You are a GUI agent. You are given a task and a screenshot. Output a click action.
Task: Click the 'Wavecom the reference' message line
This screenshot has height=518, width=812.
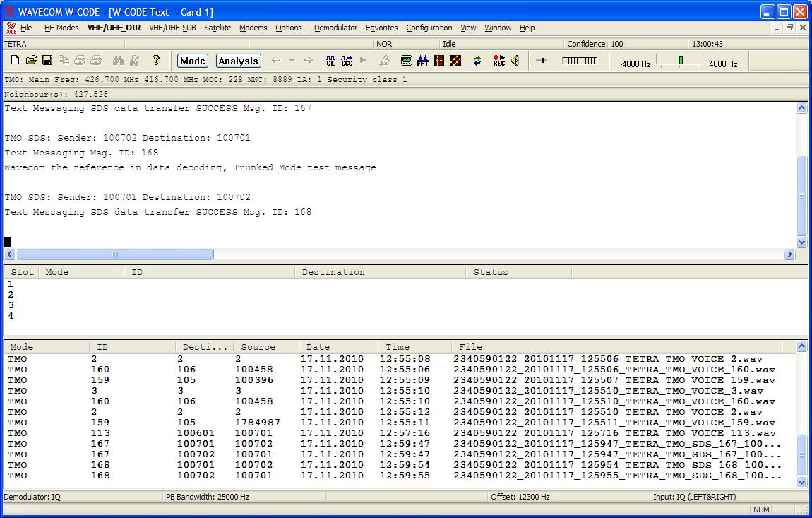pos(190,167)
